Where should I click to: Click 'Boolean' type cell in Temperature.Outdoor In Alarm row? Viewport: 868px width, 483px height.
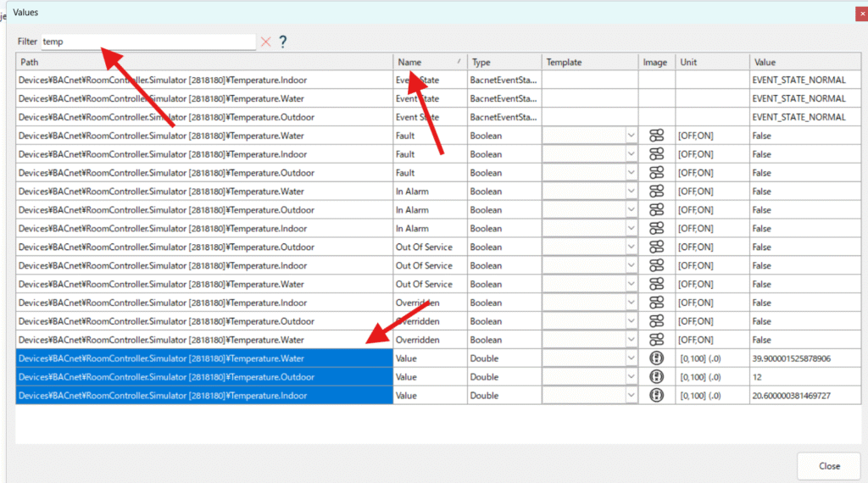click(x=504, y=209)
